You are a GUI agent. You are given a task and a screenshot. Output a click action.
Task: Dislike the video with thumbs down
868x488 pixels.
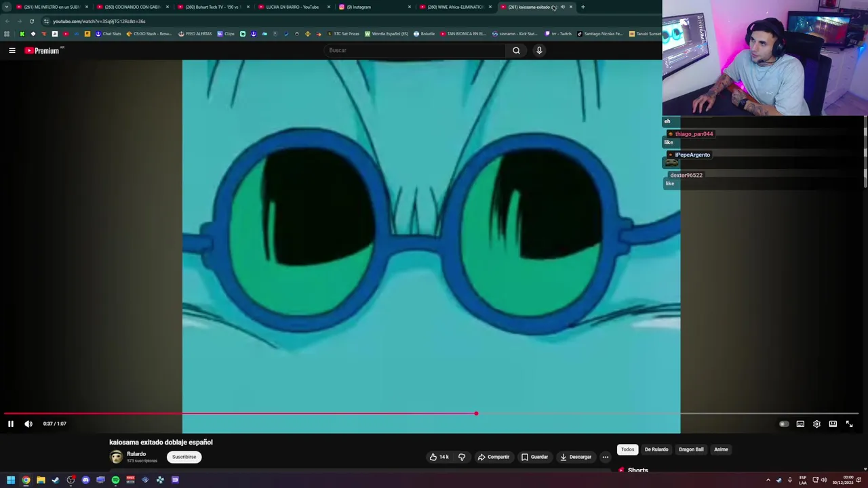(x=462, y=457)
